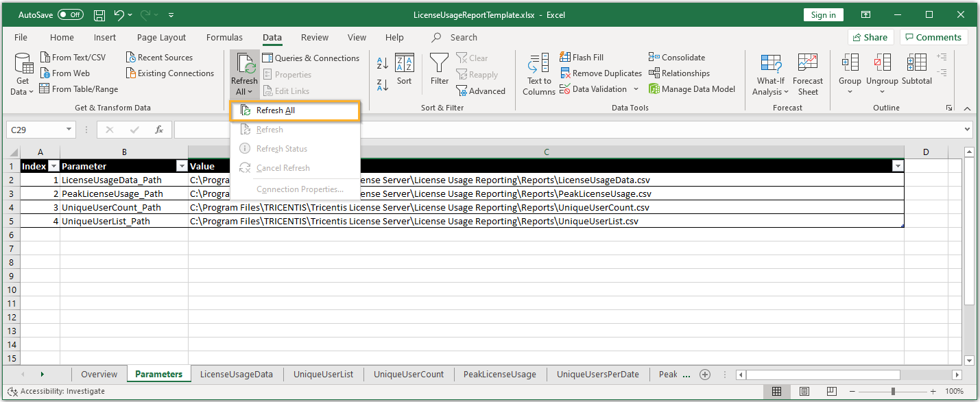
Task: Click the Flash Fill icon
Action: pos(566,58)
